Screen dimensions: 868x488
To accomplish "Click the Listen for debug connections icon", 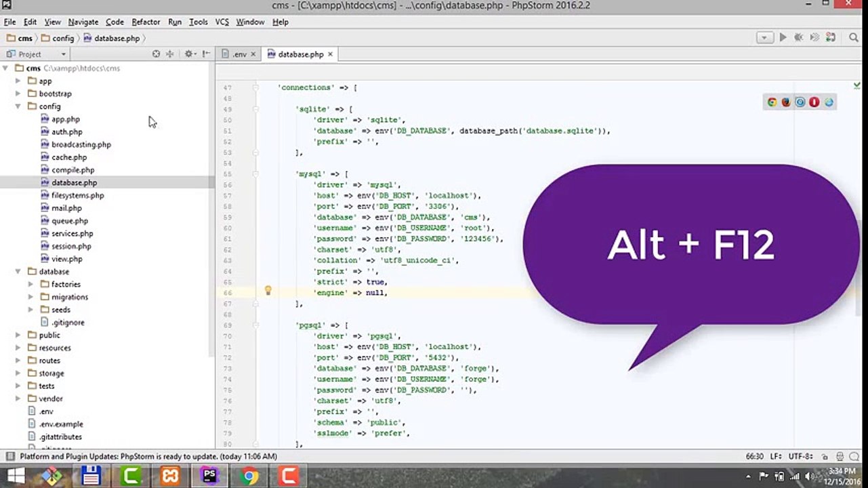I will coord(831,38).
